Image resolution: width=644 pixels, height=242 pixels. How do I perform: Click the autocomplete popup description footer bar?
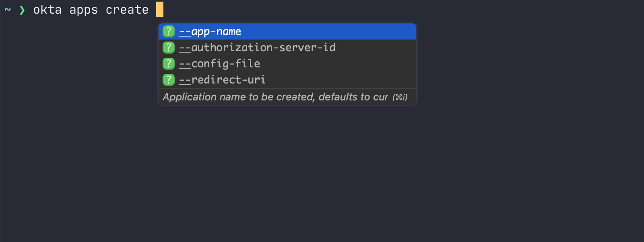tap(287, 97)
